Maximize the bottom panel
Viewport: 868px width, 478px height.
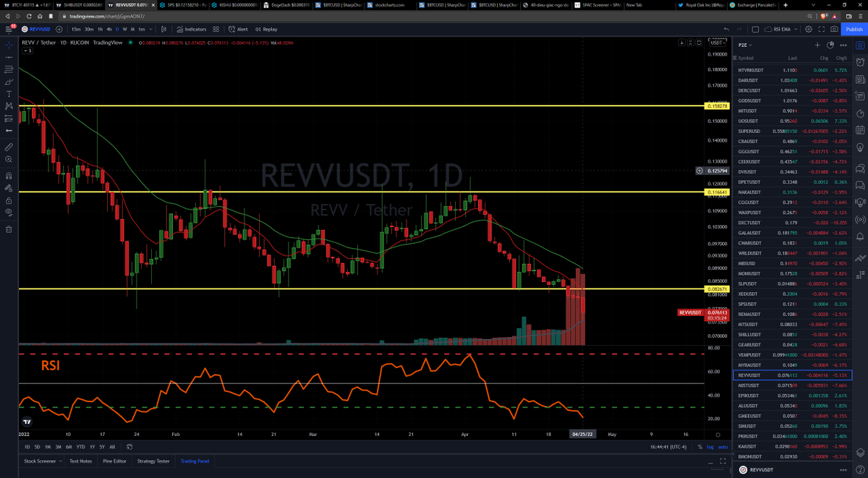tap(722, 461)
